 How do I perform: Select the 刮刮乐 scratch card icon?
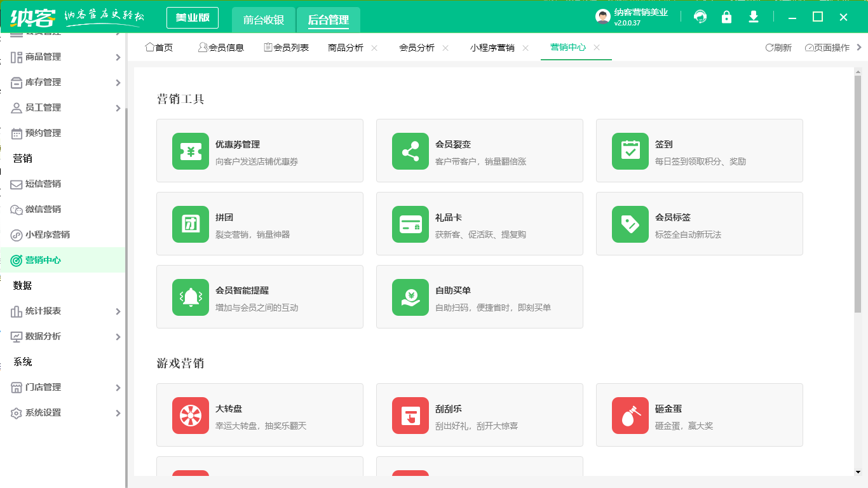(410, 415)
